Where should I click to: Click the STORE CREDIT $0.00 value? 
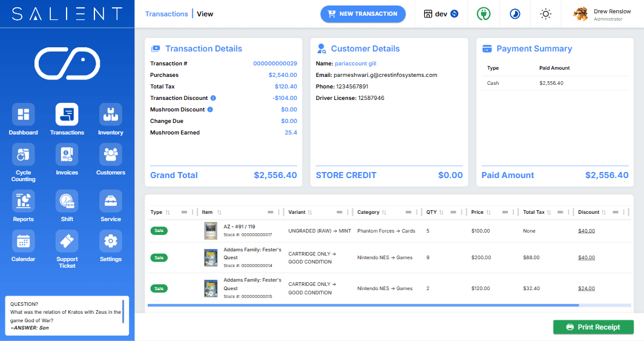[x=450, y=176]
